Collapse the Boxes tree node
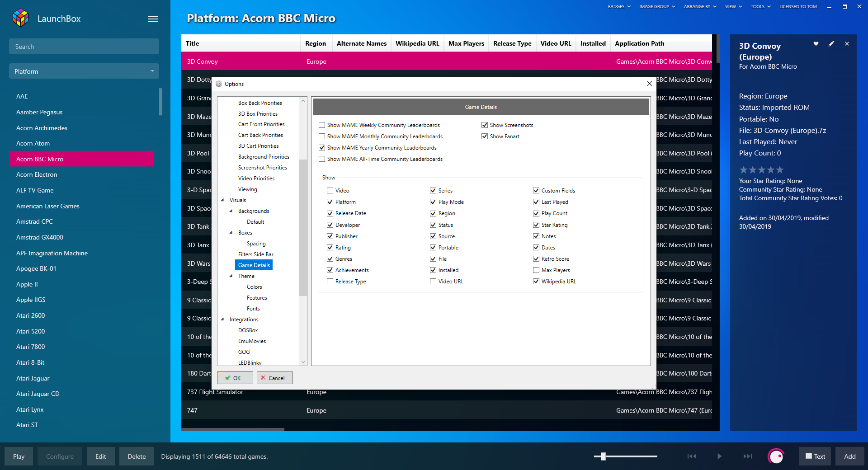The image size is (868, 470). coord(231,233)
